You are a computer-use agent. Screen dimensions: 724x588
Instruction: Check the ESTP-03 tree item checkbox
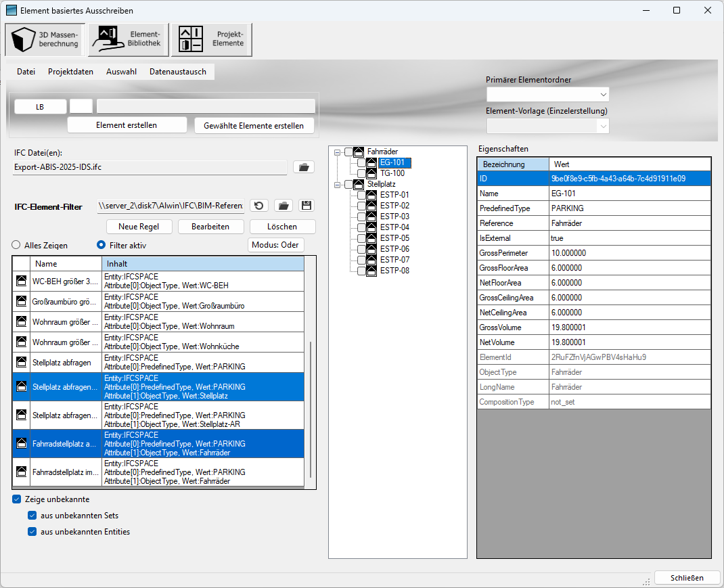point(362,217)
